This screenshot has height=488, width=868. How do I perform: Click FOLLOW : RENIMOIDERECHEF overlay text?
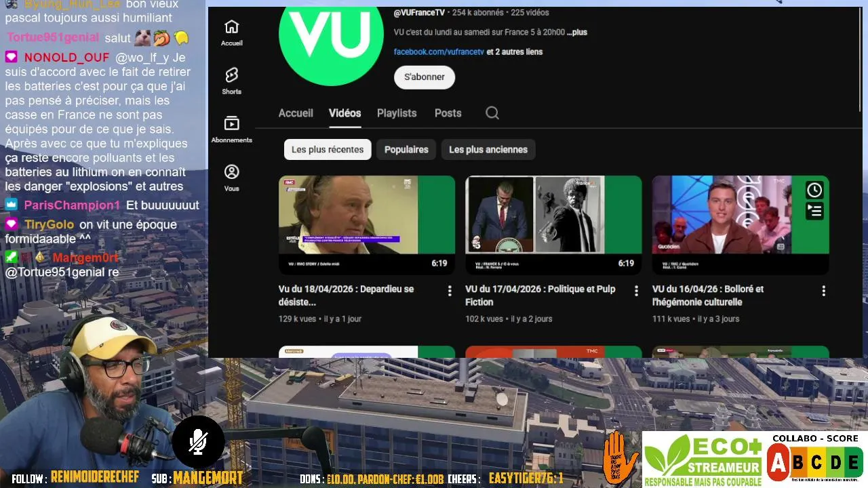coord(75,479)
